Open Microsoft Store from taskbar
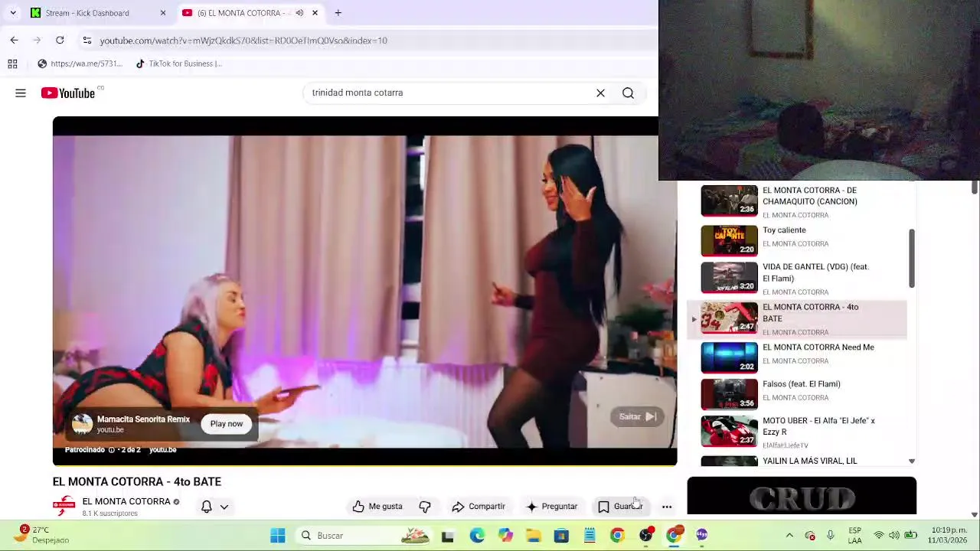Viewport: 980px width, 551px height. coord(561,536)
